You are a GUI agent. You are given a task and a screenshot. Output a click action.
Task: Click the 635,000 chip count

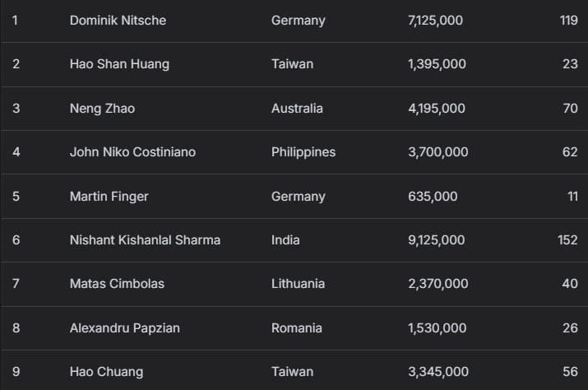pos(433,197)
